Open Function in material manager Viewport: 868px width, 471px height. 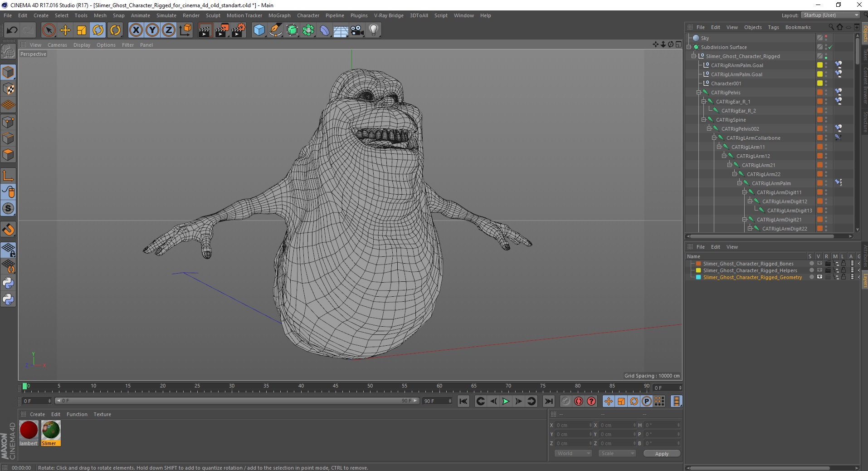77,414
